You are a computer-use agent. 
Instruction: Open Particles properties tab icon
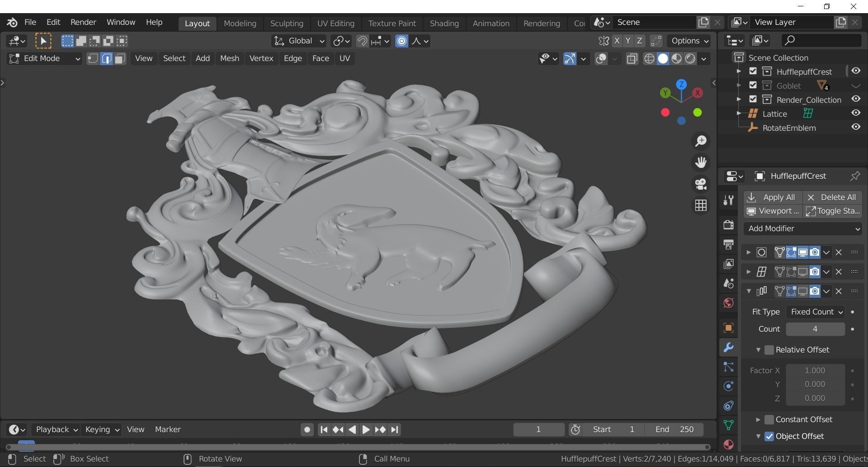point(728,367)
